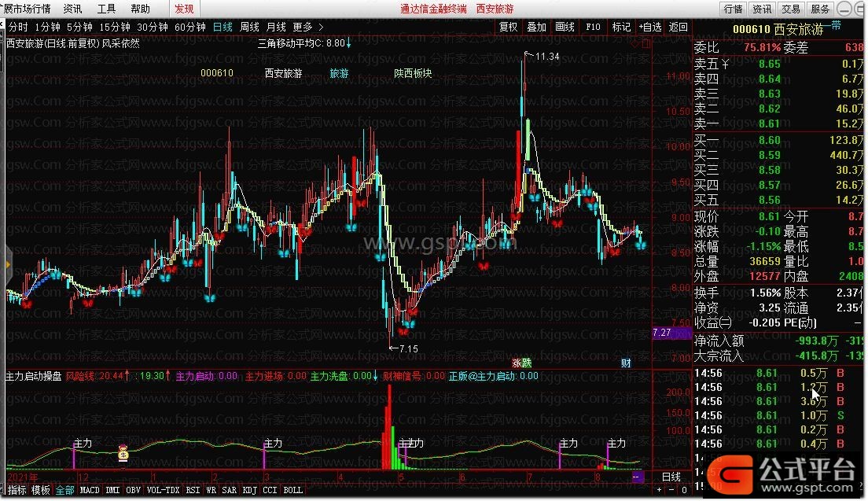This screenshot has width=868, height=501.
Task: Click the 带 tag beside the stock name
Action: coord(836,25)
